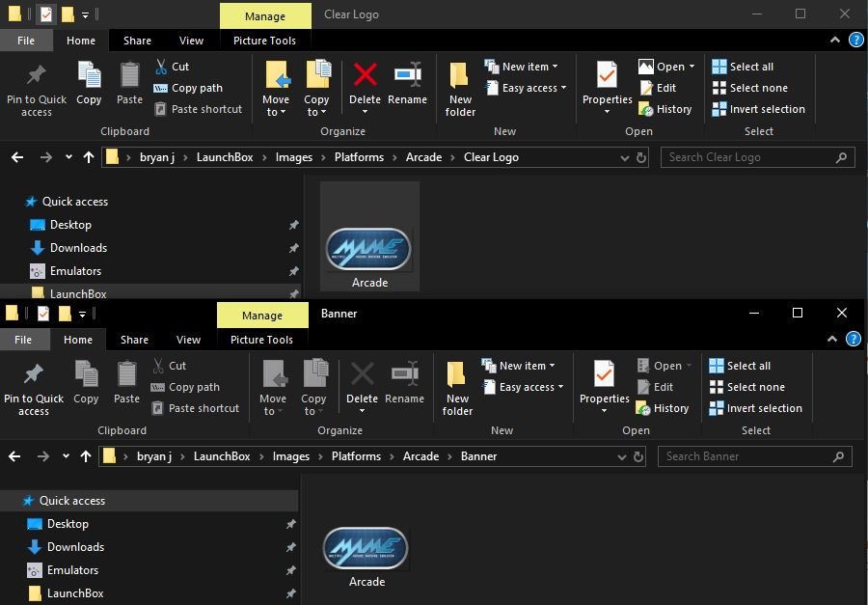
Task: Click Copy icon in Clear Logo window
Action: pyautogui.click(x=89, y=84)
